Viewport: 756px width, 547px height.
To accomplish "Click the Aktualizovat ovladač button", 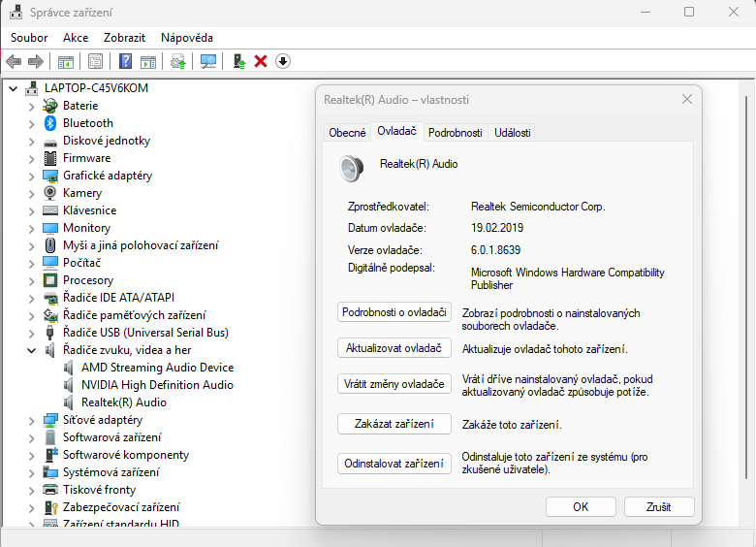I will [x=394, y=348].
